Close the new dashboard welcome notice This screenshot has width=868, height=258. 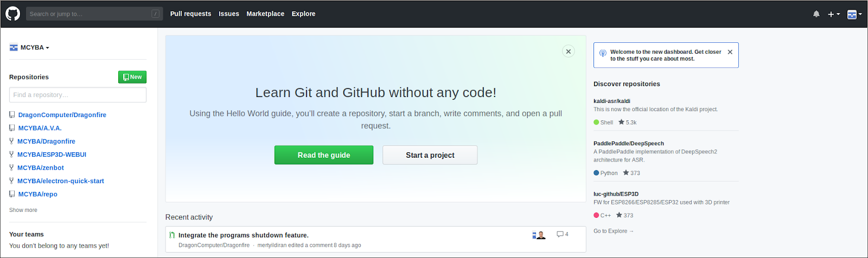coord(730,52)
